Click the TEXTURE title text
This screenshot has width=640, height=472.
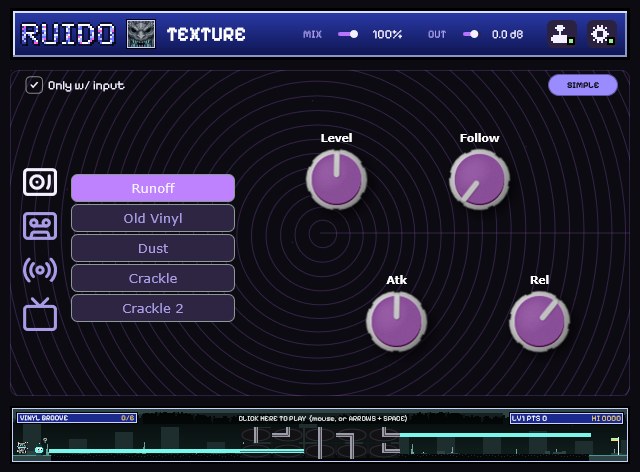(206, 34)
